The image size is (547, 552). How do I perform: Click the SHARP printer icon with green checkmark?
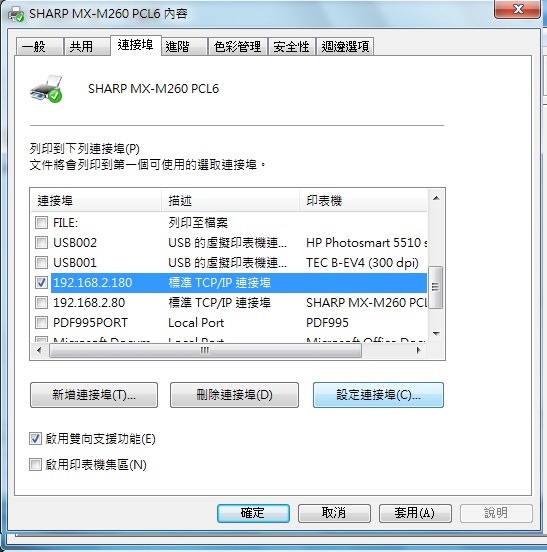tap(46, 88)
